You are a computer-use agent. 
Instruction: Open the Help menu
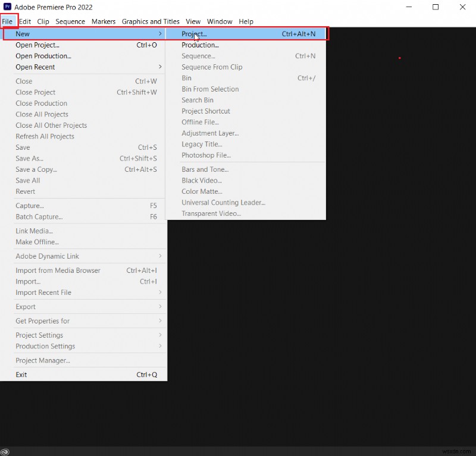tap(246, 21)
